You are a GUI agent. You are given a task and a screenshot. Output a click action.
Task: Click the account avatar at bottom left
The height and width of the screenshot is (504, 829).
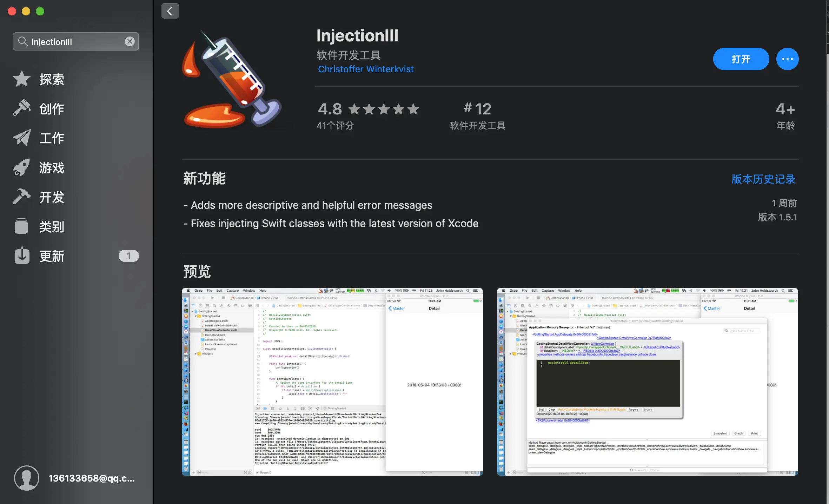27,478
